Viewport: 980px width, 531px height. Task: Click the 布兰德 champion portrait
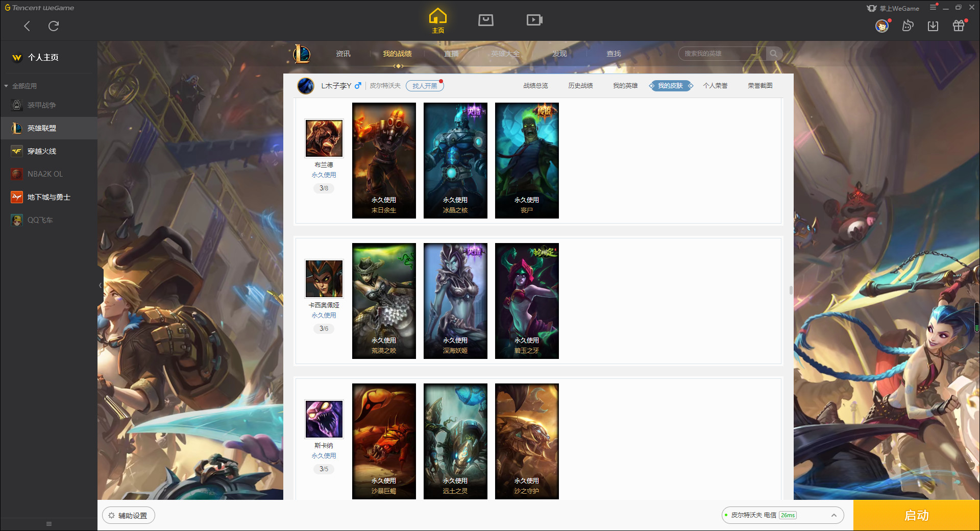324,138
